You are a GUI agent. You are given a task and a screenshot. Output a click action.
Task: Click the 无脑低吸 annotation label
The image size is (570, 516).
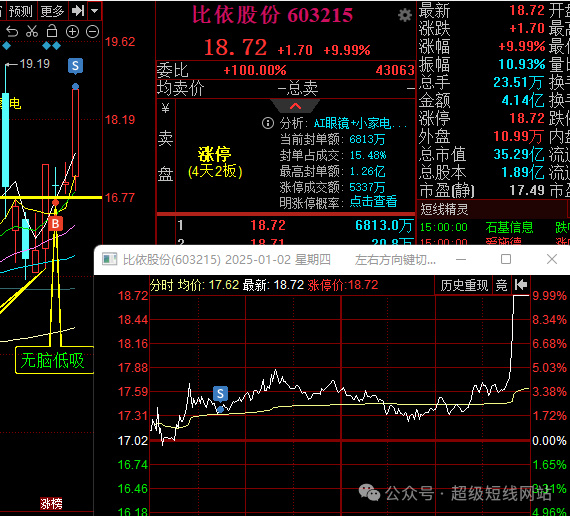pos(53,360)
